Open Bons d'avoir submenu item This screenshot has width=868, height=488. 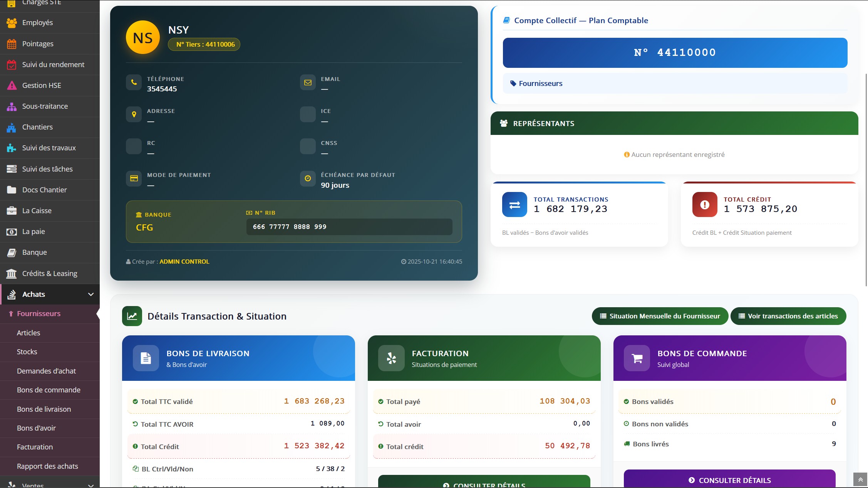50,428
